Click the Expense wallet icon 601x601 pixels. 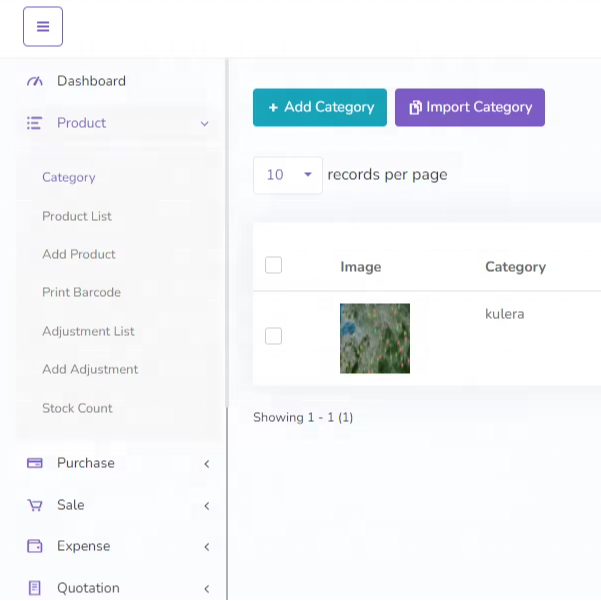(x=35, y=546)
